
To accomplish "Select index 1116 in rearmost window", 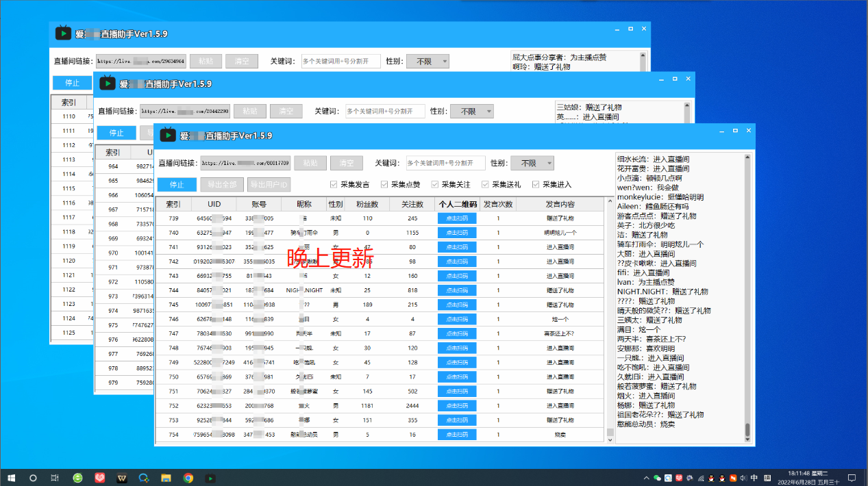I will pos(69,203).
